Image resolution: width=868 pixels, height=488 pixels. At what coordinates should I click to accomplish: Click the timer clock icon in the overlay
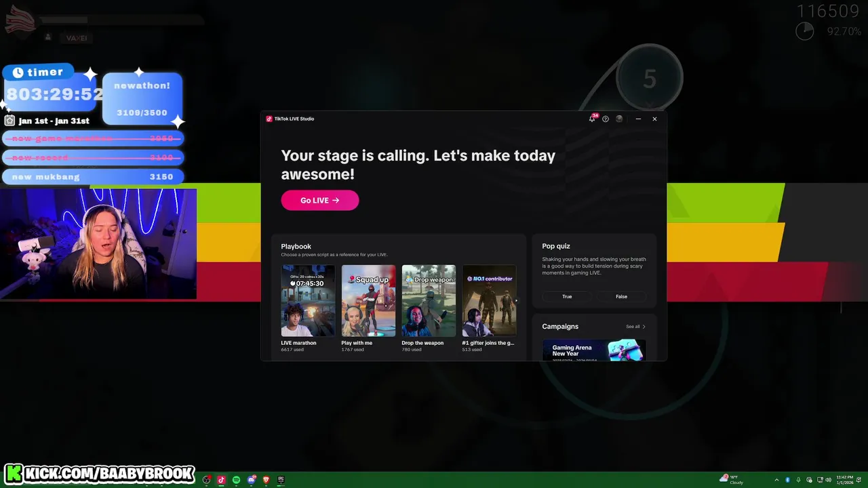(x=18, y=72)
